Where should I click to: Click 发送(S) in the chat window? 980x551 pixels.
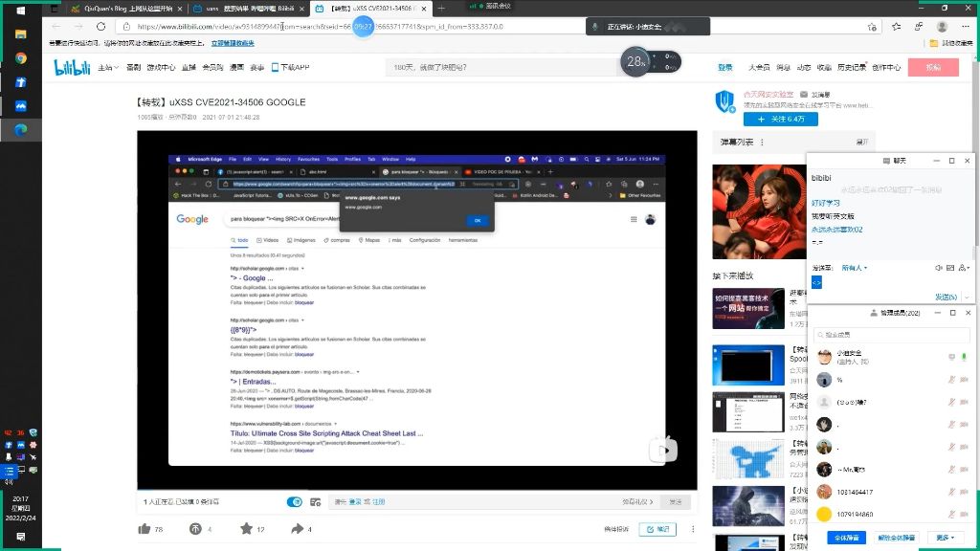946,298
